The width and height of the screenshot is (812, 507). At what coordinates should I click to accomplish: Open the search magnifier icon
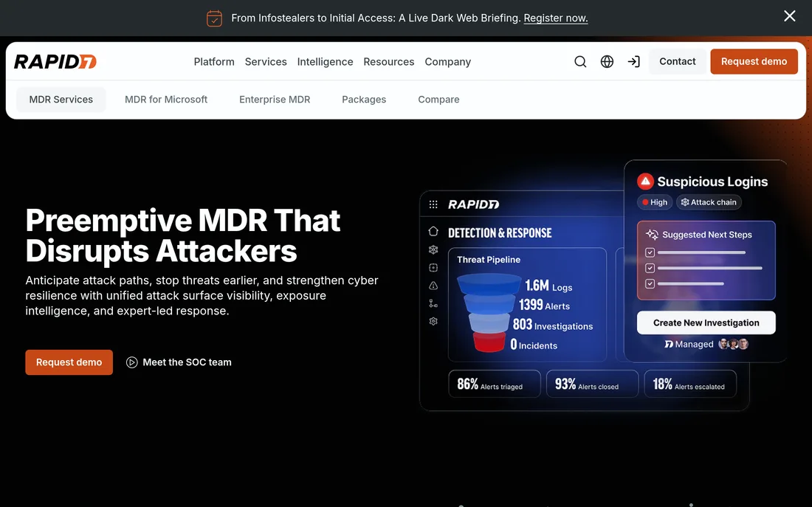pos(580,62)
